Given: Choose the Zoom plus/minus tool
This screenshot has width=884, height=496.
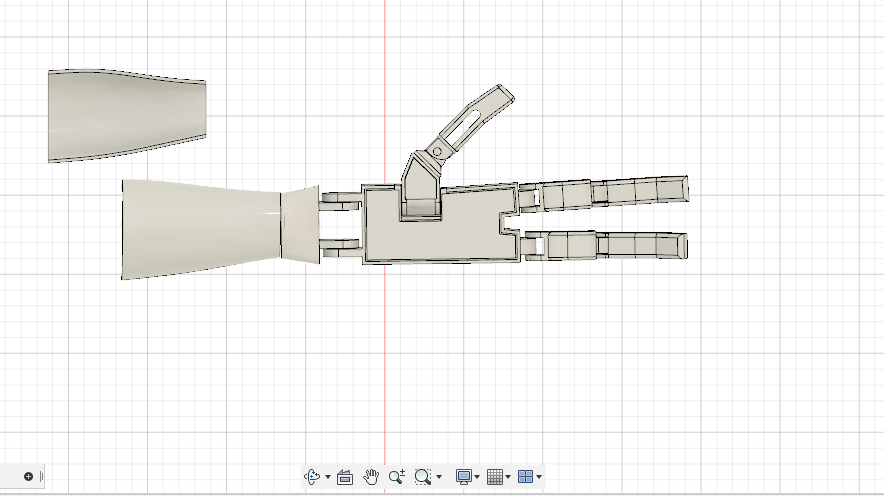Looking at the screenshot, I should point(397,477).
